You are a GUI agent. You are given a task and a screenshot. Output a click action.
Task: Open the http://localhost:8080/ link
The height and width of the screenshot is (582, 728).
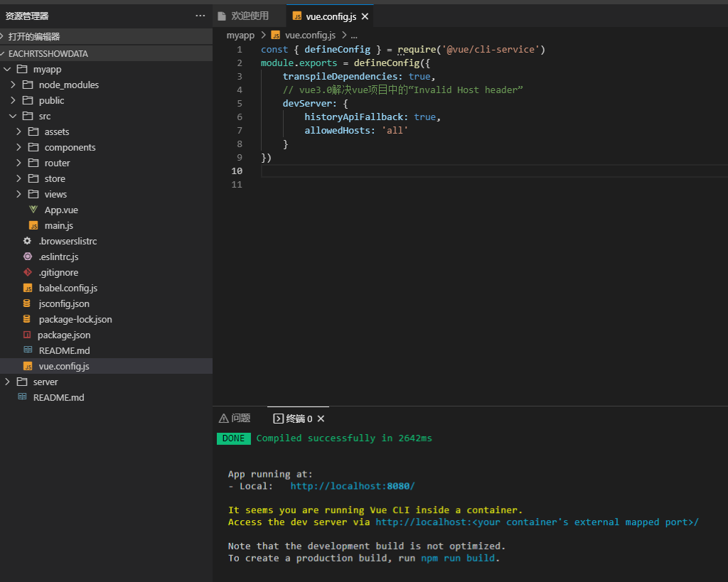click(x=352, y=485)
